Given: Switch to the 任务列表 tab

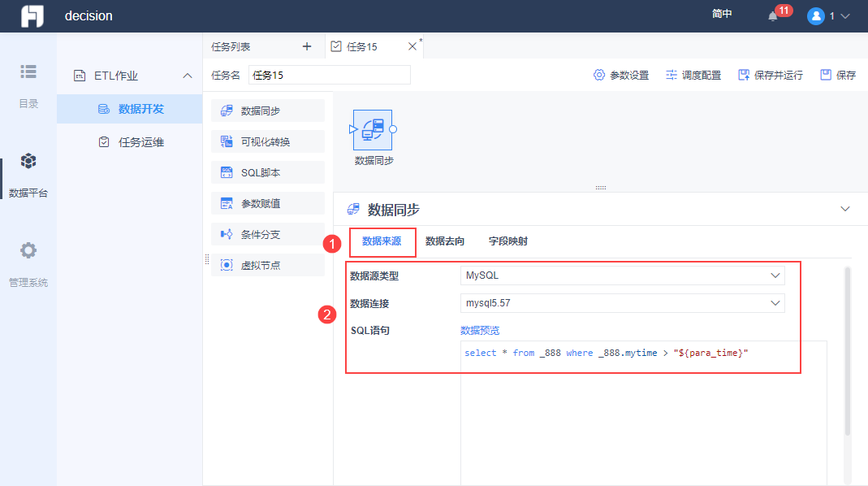Looking at the screenshot, I should (231, 46).
